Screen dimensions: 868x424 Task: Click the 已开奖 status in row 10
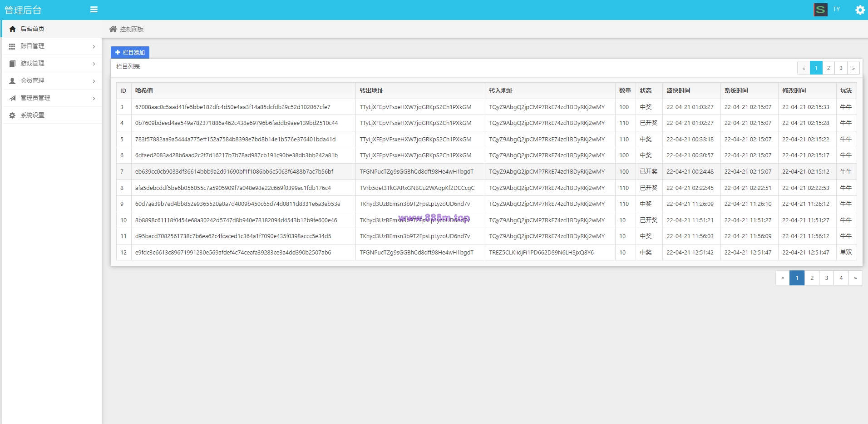(x=649, y=220)
